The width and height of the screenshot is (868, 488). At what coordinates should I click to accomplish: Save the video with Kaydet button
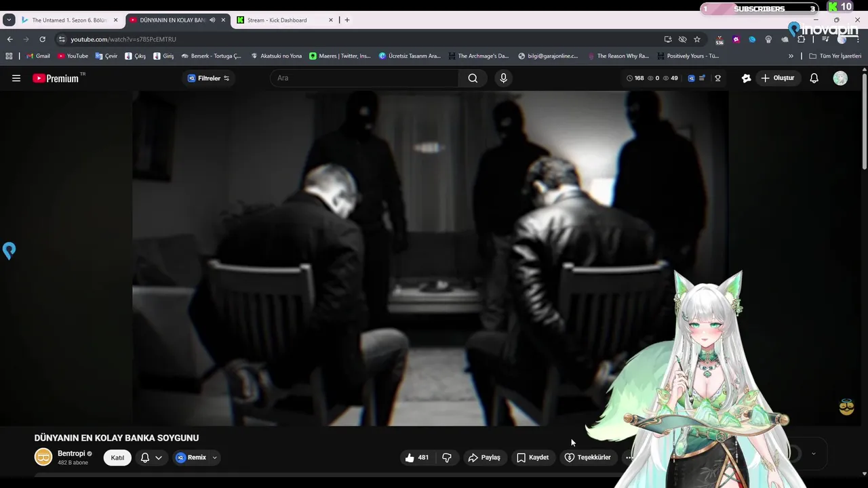[x=532, y=457]
